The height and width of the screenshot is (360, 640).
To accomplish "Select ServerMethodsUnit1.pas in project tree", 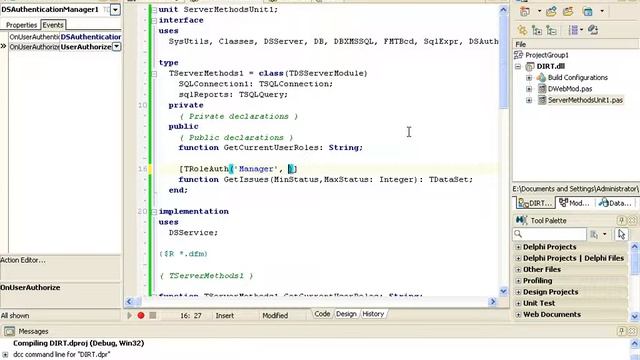I will coord(585,100).
